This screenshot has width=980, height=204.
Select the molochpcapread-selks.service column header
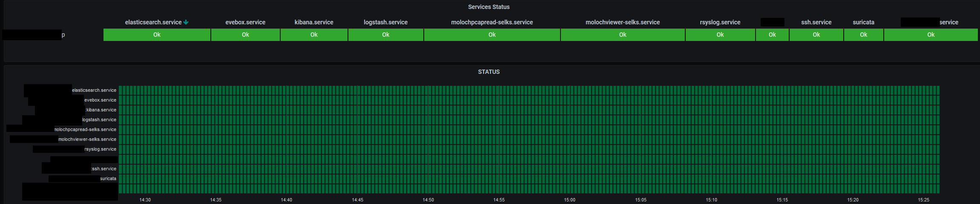(492, 22)
